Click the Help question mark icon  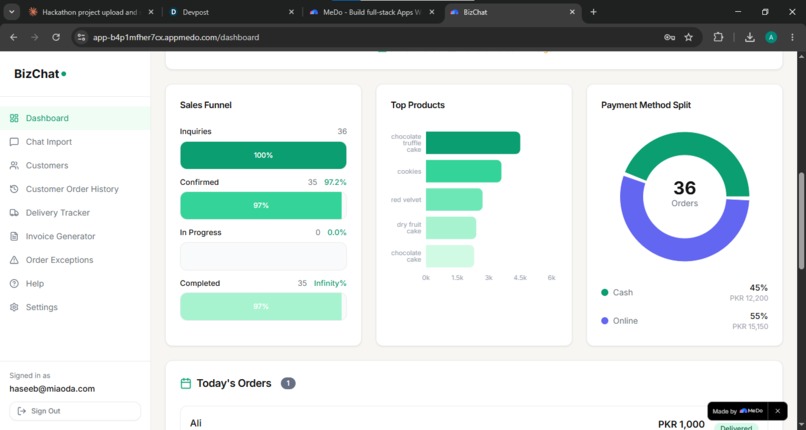tap(14, 284)
